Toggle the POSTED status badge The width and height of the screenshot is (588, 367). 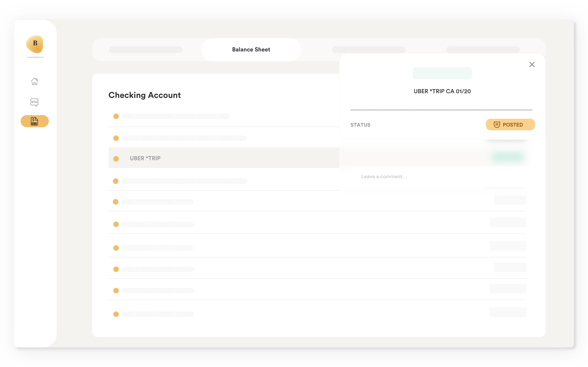(x=510, y=124)
